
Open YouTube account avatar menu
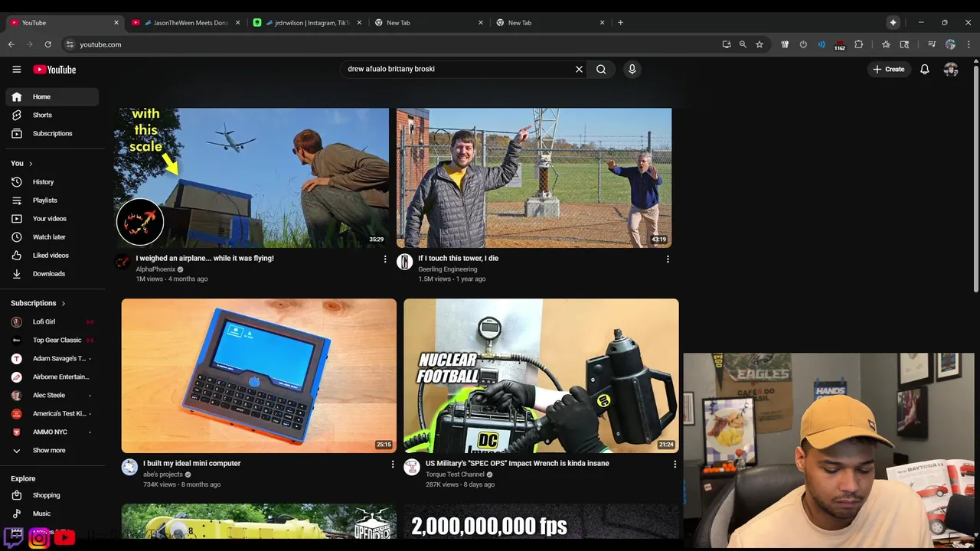951,69
